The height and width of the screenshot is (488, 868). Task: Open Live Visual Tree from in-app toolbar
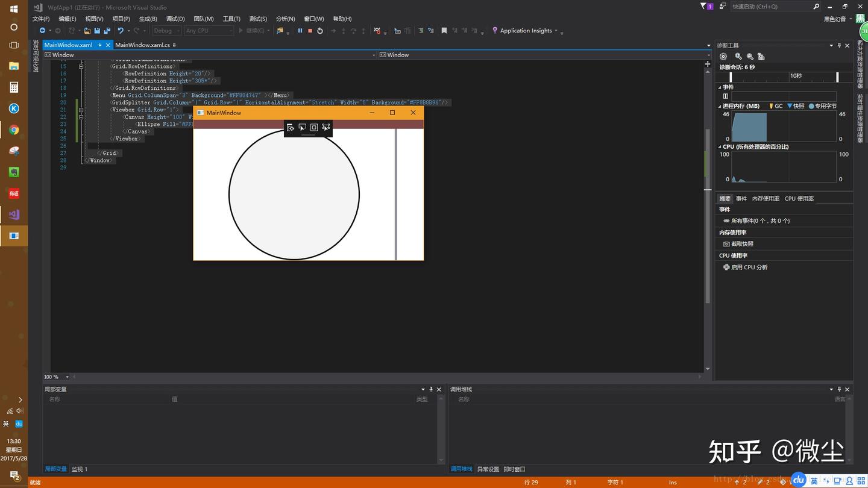click(x=291, y=127)
